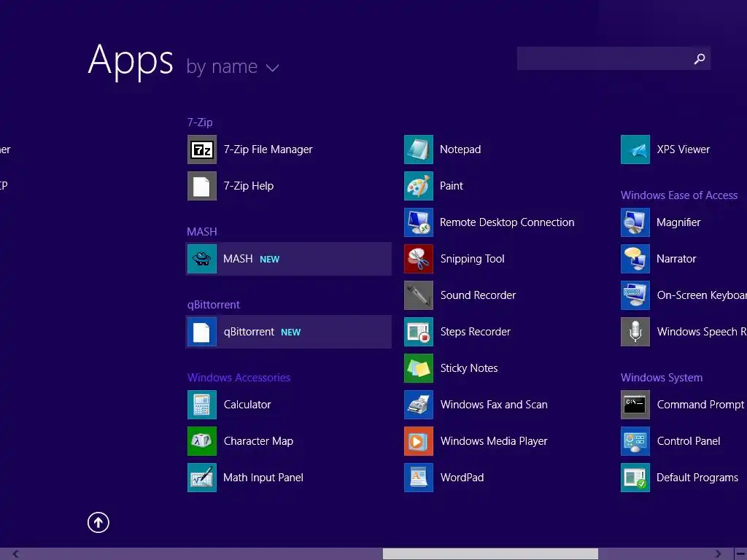Open the Steps Recorder icon
The width and height of the screenshot is (747, 560).
[x=419, y=332]
